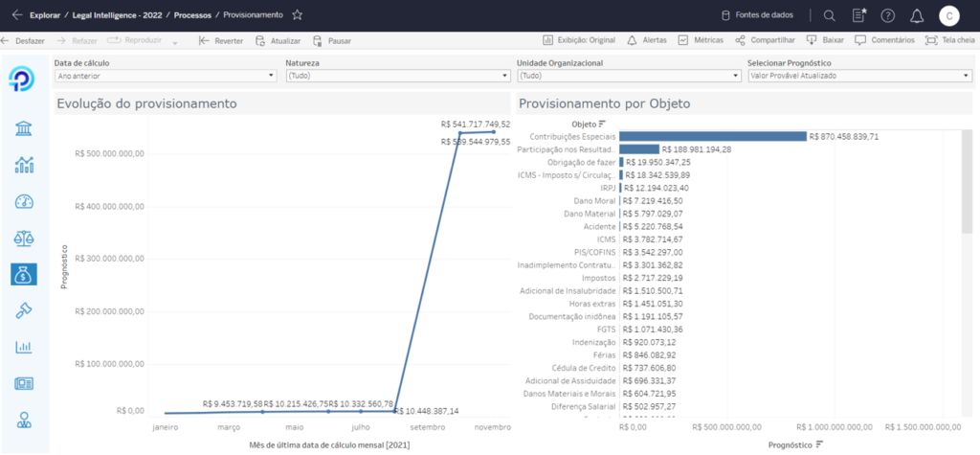Click the Participação nos Resultados bar
This screenshot has width=980, height=455.
click(639, 149)
